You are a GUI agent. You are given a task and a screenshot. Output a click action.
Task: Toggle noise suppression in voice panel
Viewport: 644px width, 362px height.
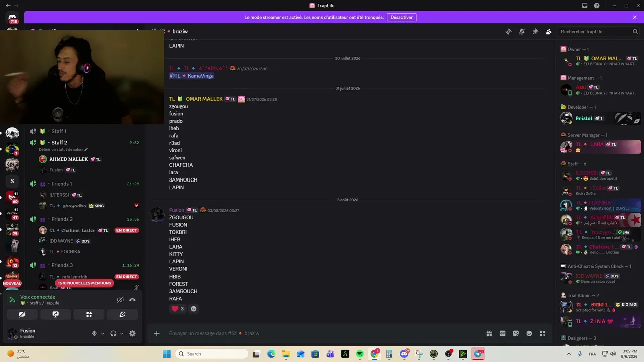pos(120,300)
